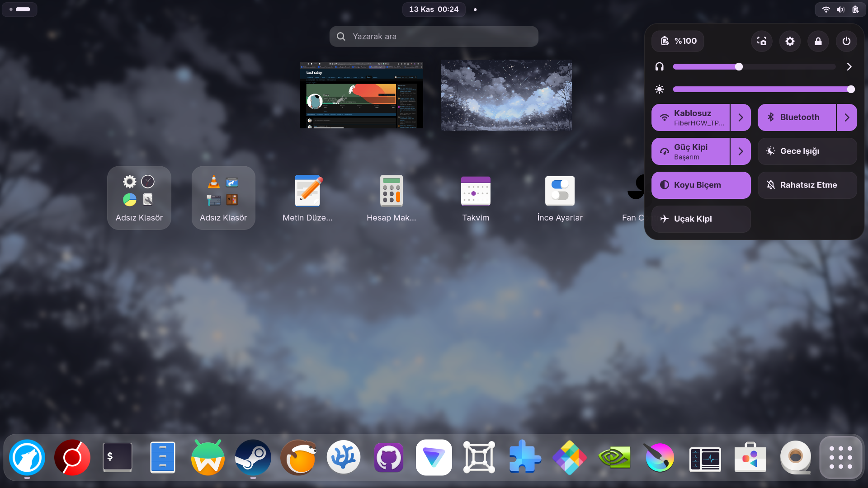Open the Takvim calendar app

[476, 198]
